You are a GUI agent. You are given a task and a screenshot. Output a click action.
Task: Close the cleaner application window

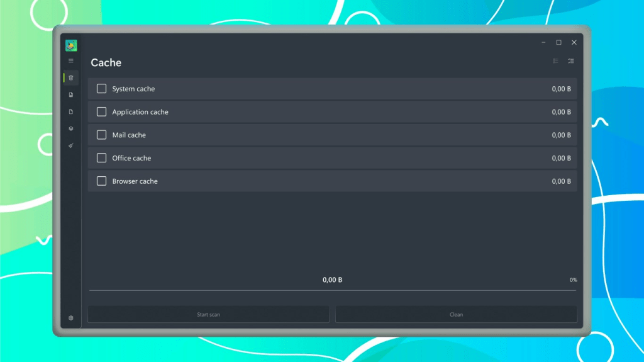[574, 43]
